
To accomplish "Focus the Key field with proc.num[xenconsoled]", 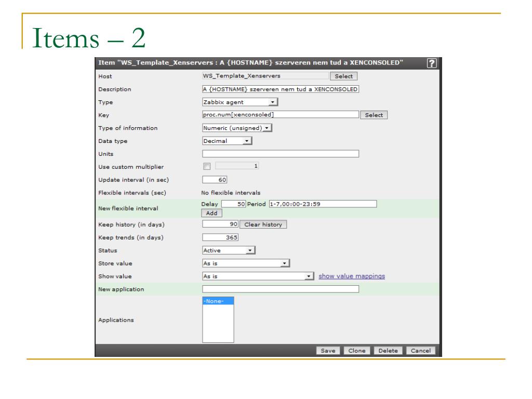I will [x=281, y=115].
